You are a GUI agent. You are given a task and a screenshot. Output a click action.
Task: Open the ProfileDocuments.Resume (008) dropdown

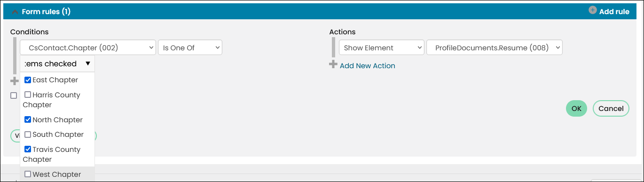(x=495, y=47)
